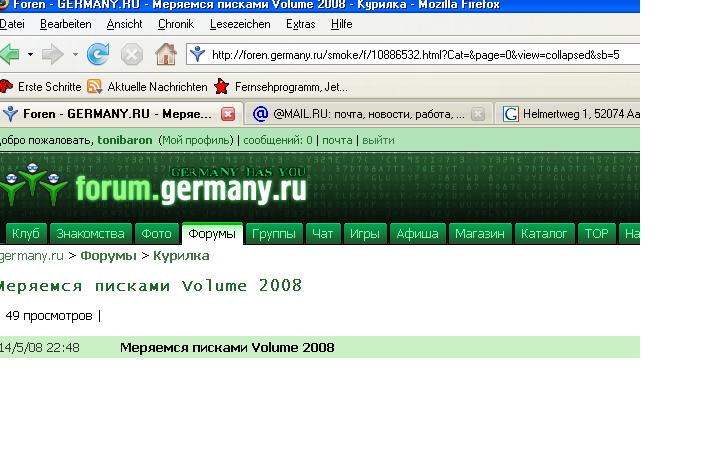Click the выйти logout link
This screenshot has width=720, height=450.
point(378,140)
